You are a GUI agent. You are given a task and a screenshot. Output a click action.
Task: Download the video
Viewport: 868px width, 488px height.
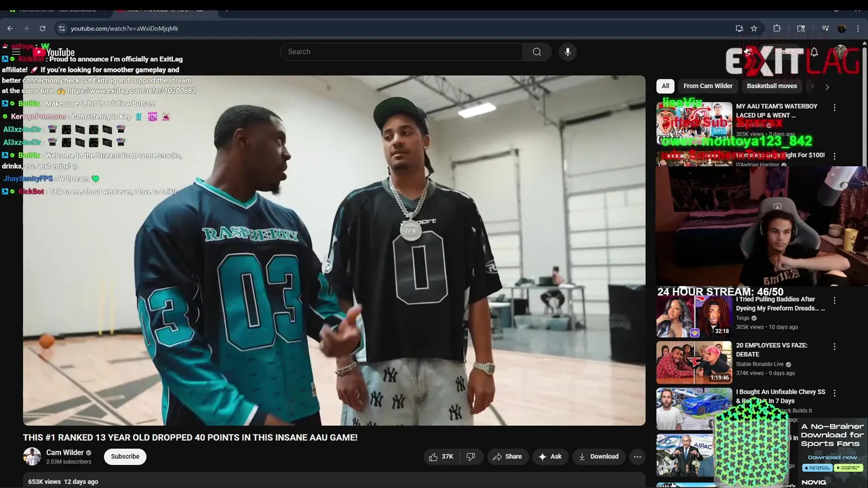coord(598,457)
